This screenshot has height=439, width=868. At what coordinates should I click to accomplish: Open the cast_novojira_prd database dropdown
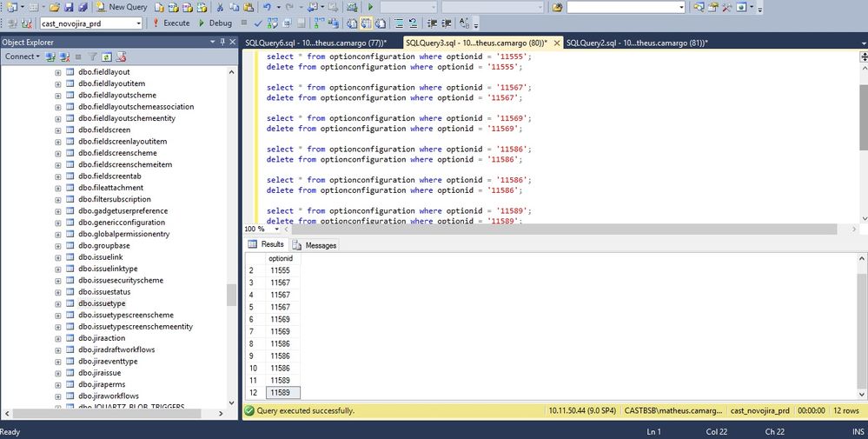tap(138, 23)
